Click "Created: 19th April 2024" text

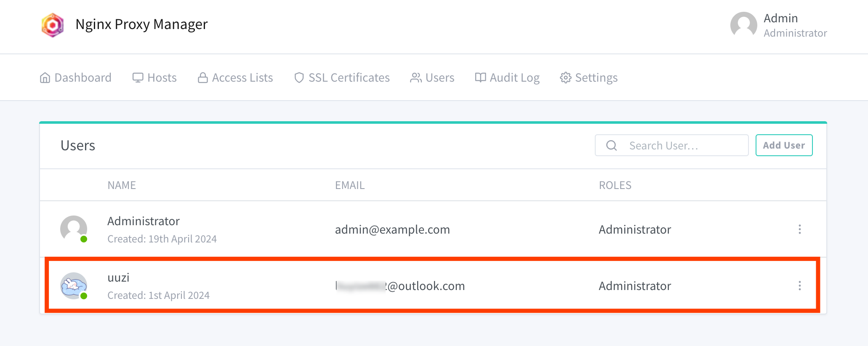point(162,239)
